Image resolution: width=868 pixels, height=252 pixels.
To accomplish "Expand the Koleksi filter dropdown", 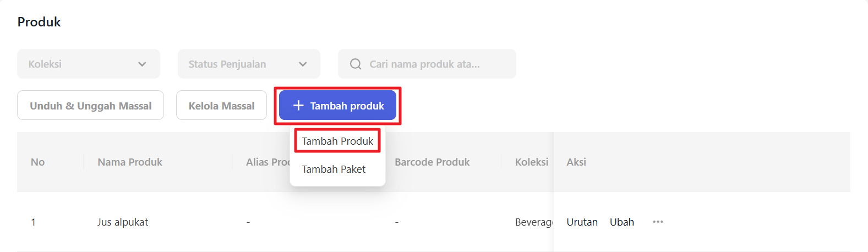I will point(88,64).
